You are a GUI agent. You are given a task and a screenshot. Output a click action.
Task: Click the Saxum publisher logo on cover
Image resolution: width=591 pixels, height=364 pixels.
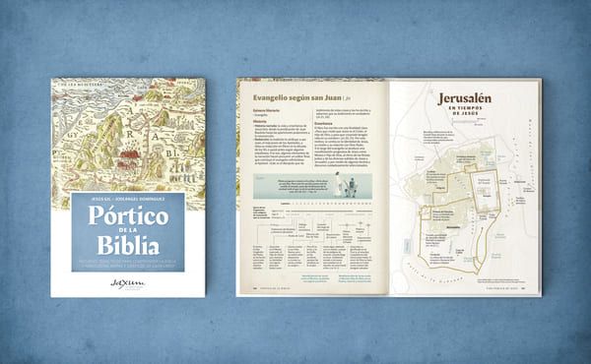(128, 284)
